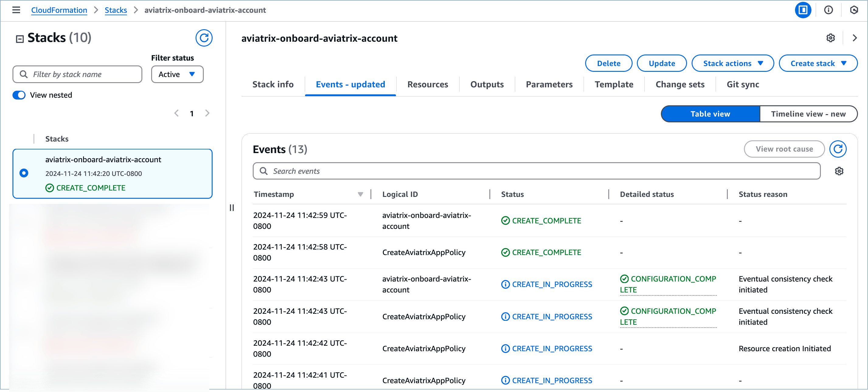
Task: Click the blue split panel icon in the top bar
Action: click(803, 10)
